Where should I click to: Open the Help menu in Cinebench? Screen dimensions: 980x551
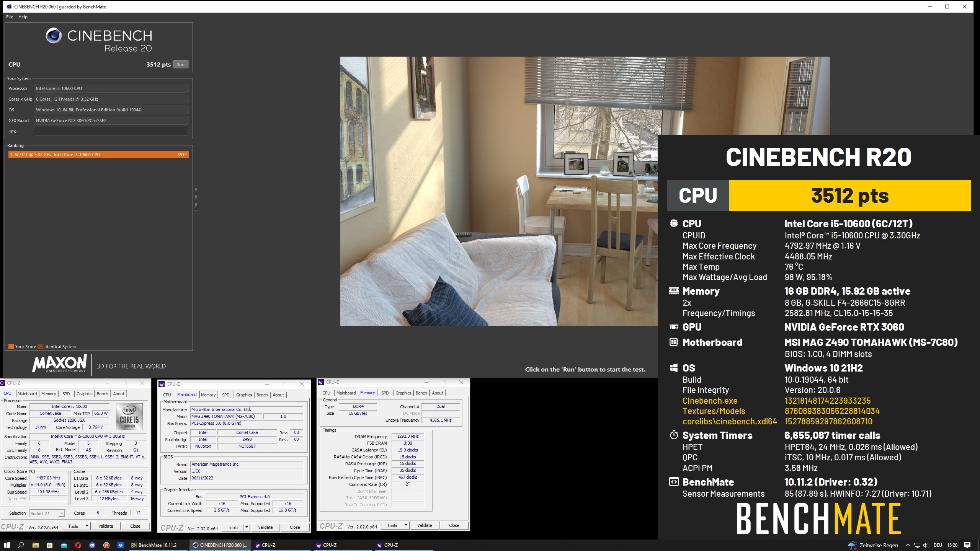point(23,17)
